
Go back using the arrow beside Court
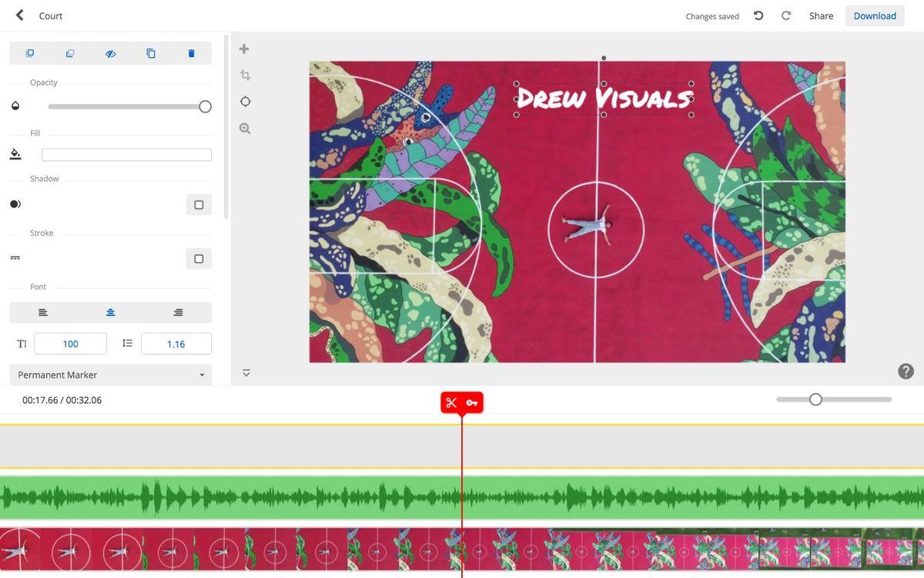tap(19, 15)
